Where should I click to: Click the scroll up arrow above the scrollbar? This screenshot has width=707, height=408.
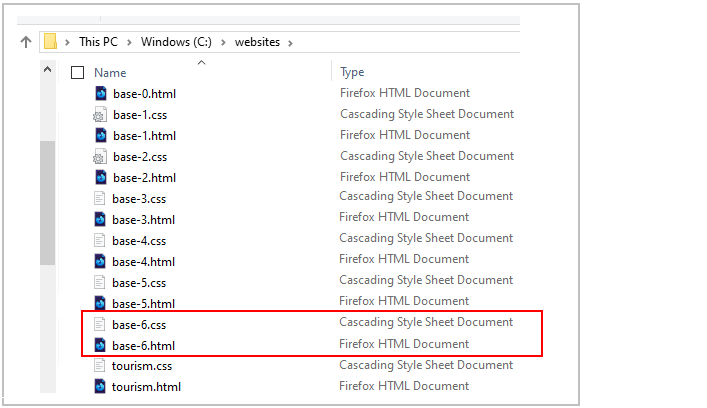(x=47, y=69)
